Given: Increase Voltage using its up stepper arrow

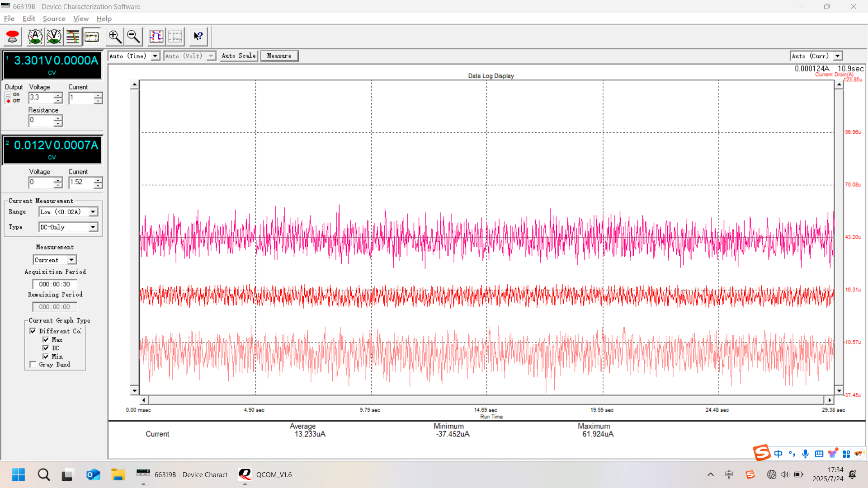Looking at the screenshot, I should pos(58,95).
